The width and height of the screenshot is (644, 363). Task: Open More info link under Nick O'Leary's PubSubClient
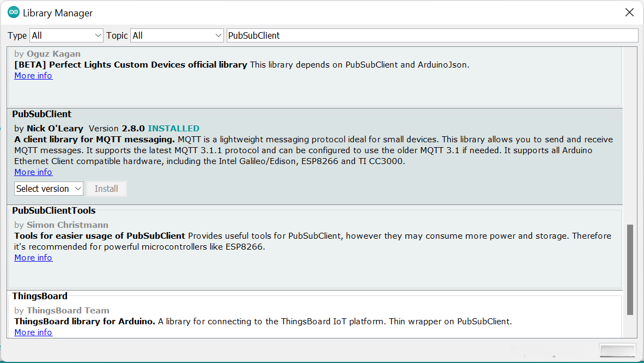coord(33,172)
